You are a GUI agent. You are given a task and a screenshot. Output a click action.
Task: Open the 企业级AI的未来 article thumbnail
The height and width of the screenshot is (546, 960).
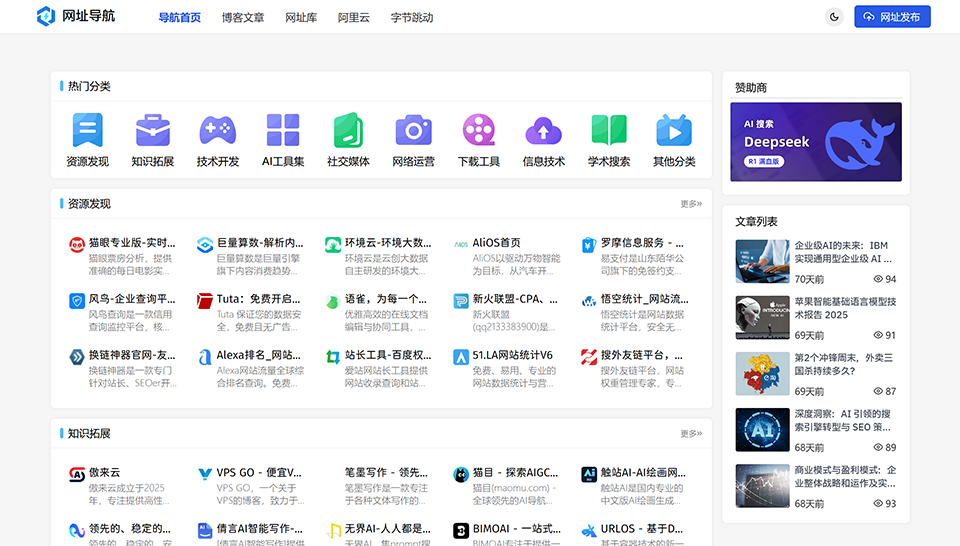(x=762, y=261)
